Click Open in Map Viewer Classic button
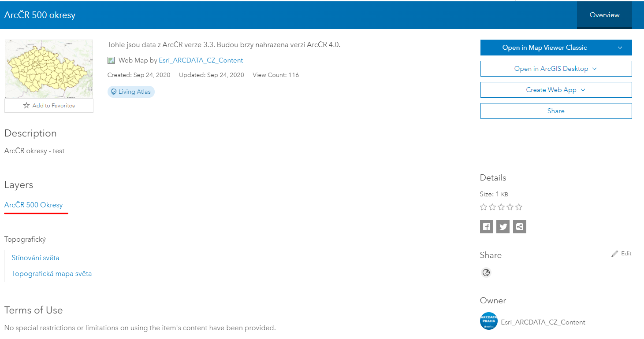This screenshot has height=339, width=644. (544, 48)
